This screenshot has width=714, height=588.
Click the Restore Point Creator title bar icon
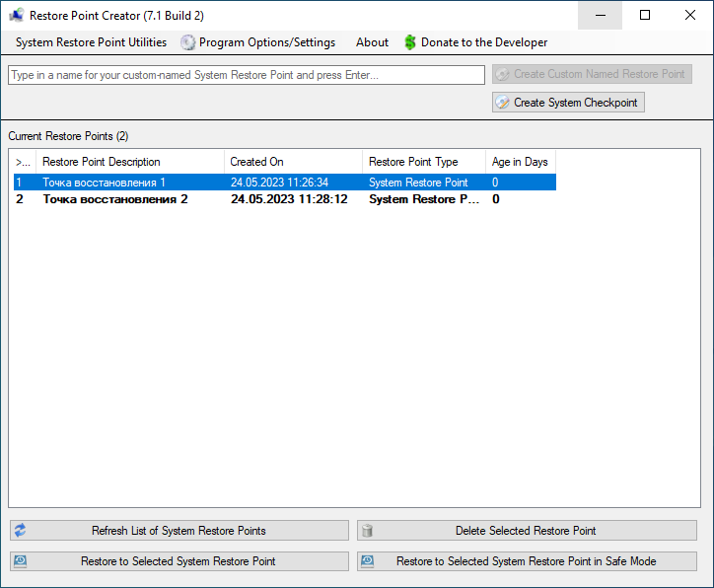pos(17,15)
